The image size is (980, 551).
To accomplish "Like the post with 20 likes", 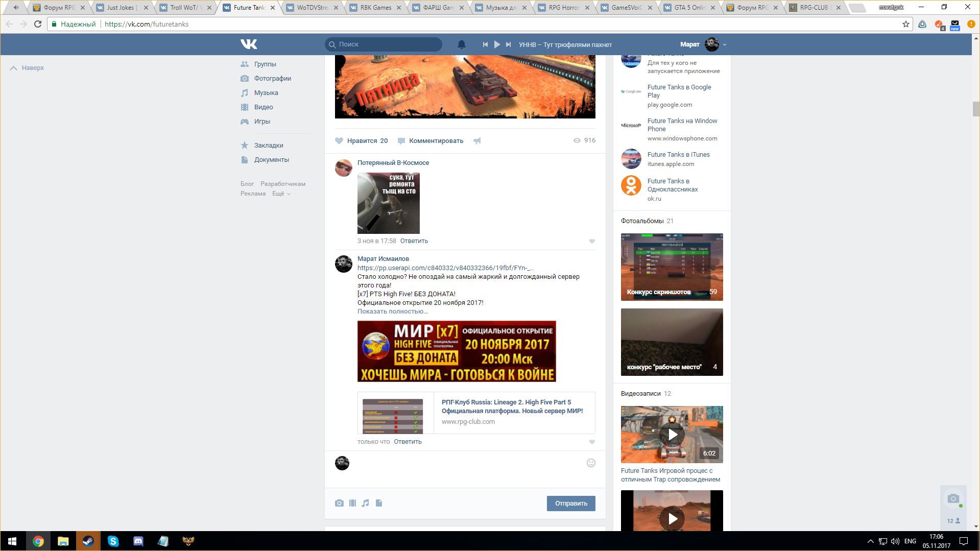I will tap(361, 141).
